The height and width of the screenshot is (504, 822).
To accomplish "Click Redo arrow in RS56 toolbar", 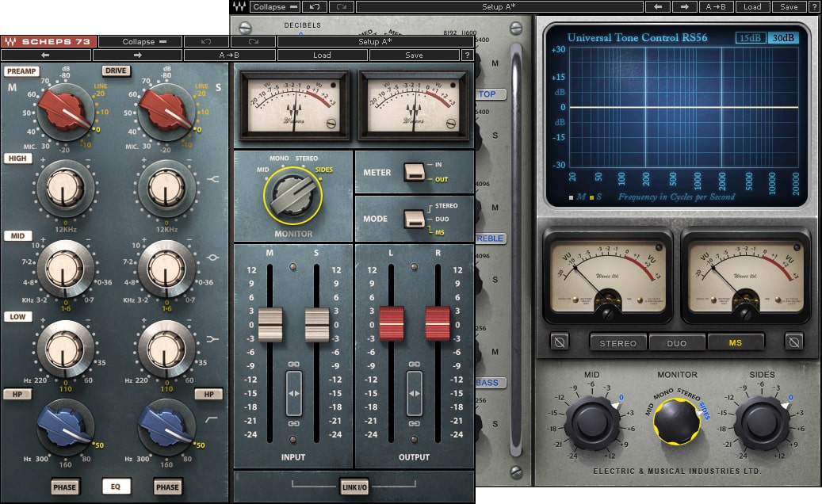I will tap(342, 7).
